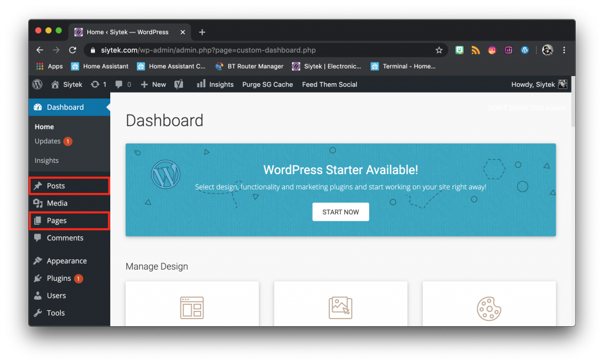Open a new browser tab
The width and height of the screenshot is (604, 364).
202,32
